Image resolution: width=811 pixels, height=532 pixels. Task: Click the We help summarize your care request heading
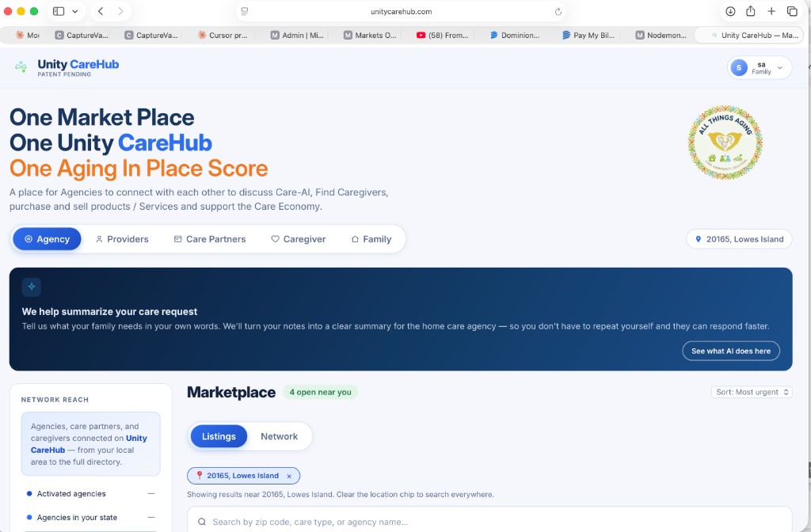[x=109, y=312]
